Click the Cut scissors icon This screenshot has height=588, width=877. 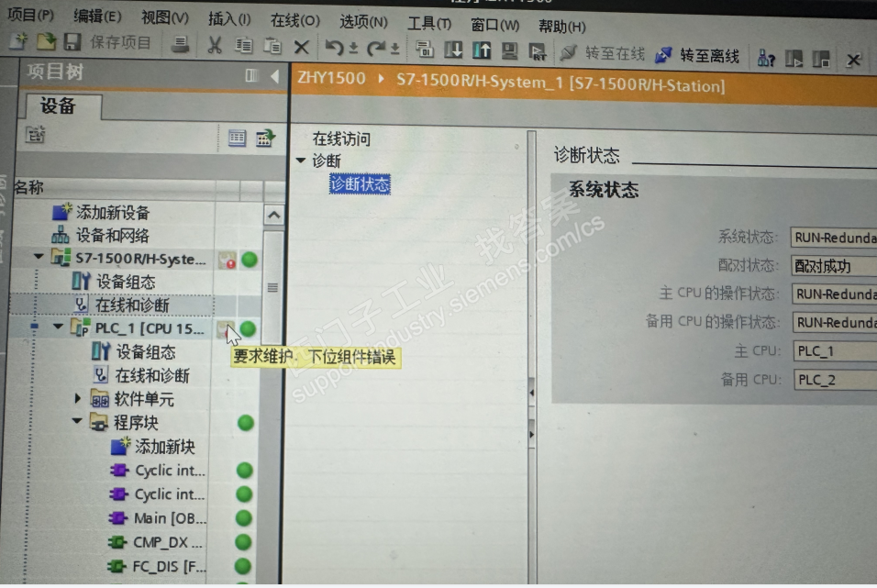pos(215,45)
